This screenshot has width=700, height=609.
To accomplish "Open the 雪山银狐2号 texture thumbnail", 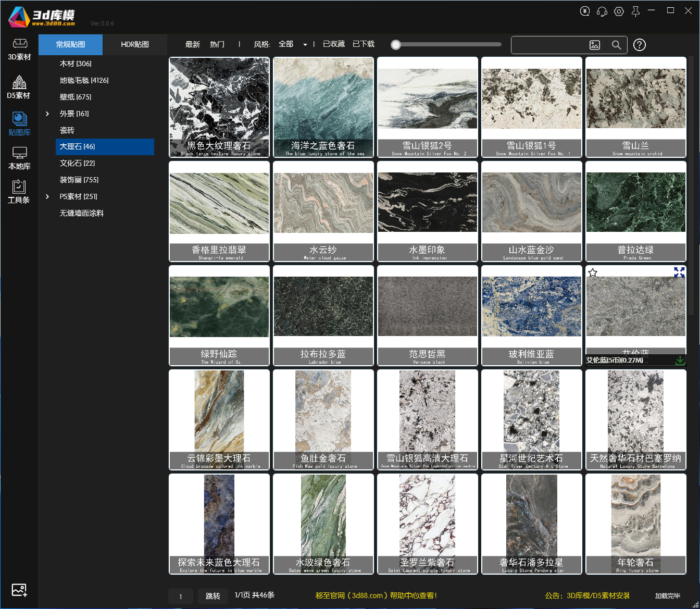I will click(x=428, y=107).
